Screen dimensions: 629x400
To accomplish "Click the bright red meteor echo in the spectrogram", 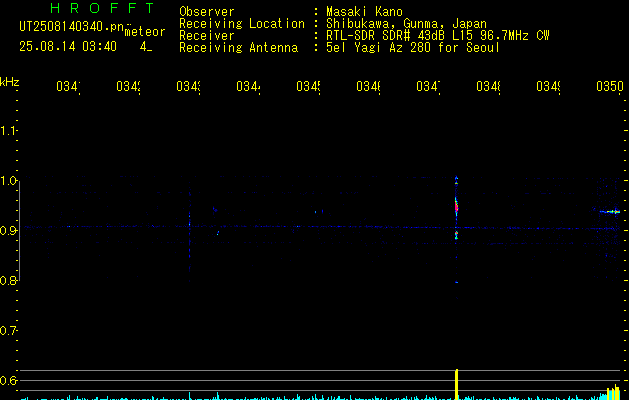I will [456, 207].
